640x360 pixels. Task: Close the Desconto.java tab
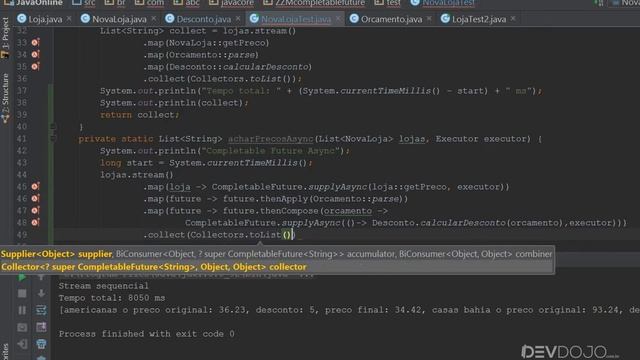click(x=238, y=19)
